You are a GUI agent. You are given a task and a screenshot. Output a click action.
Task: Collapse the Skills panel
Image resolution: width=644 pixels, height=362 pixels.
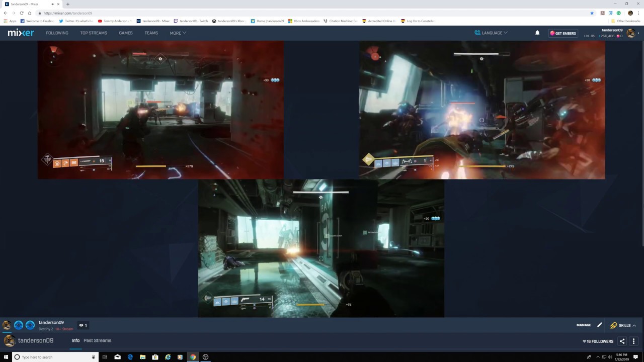click(x=623, y=325)
